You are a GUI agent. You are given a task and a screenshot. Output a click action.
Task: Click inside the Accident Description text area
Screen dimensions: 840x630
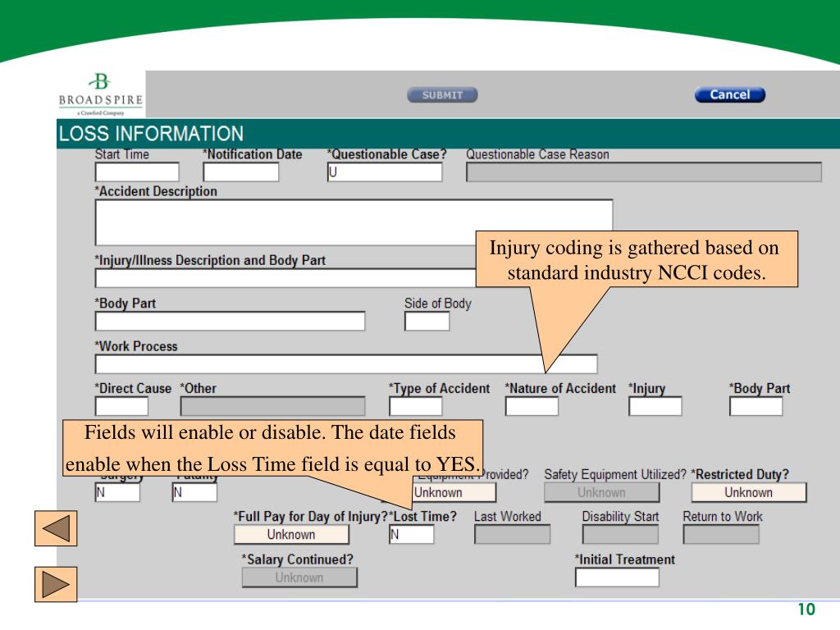coord(354,222)
